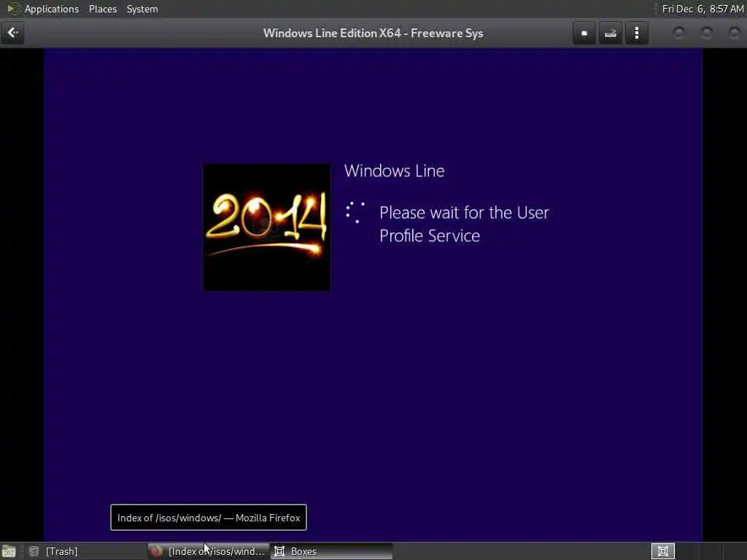747x560 pixels.
Task: Click the fullscreen stop square button
Action: click(x=584, y=34)
